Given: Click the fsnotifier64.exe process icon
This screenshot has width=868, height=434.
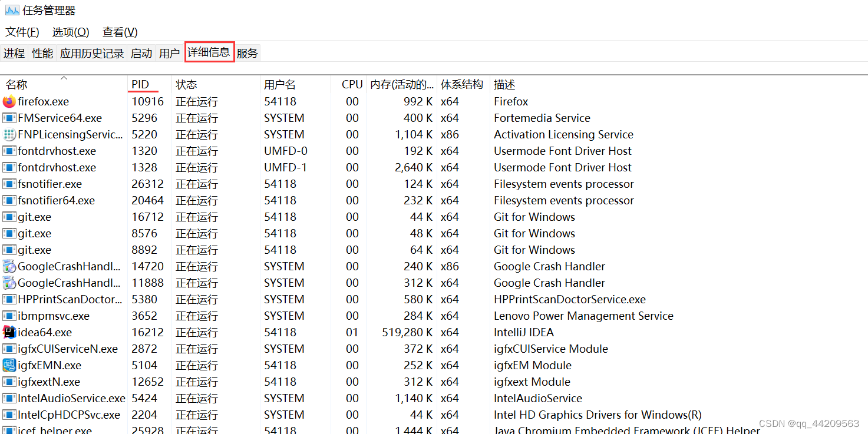Looking at the screenshot, I should 9,200.
